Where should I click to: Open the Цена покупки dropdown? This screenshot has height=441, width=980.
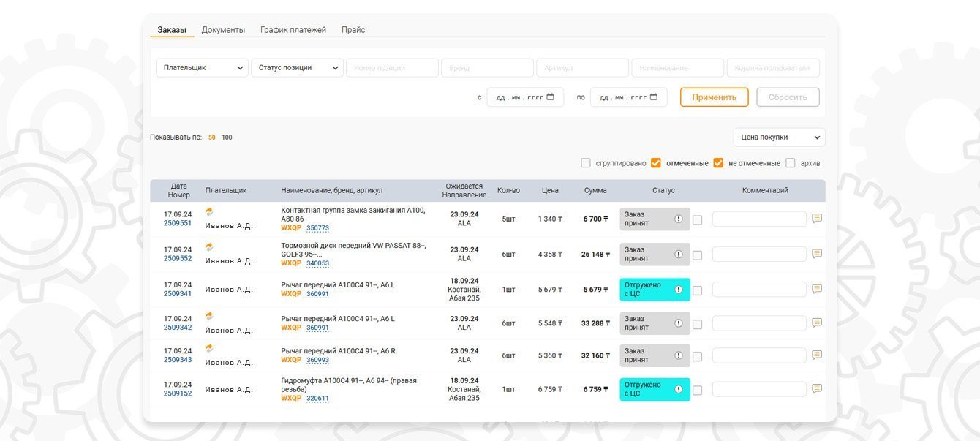(779, 137)
